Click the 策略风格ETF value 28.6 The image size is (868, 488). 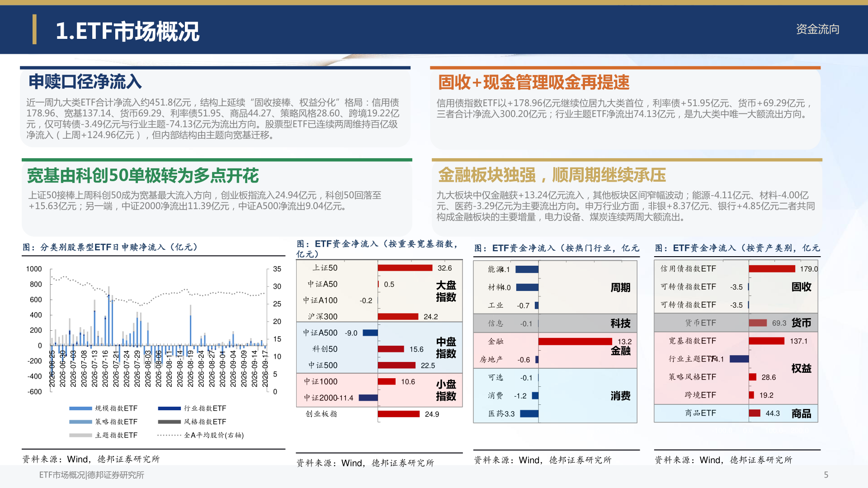(769, 377)
